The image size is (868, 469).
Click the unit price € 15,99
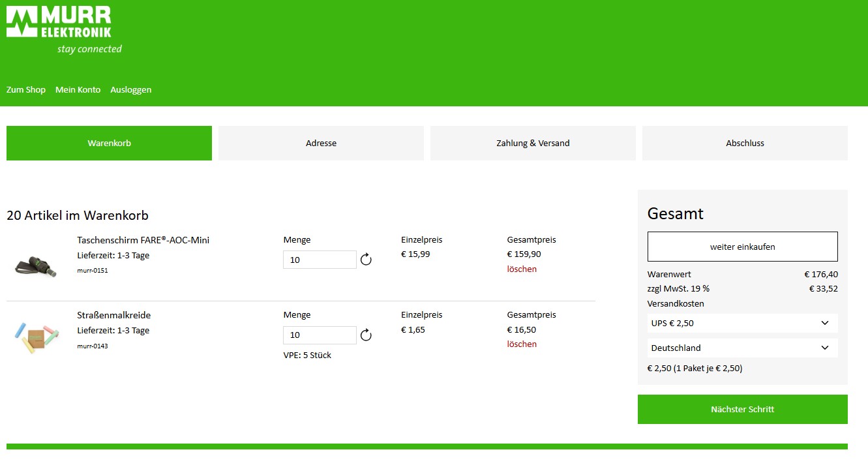(415, 254)
